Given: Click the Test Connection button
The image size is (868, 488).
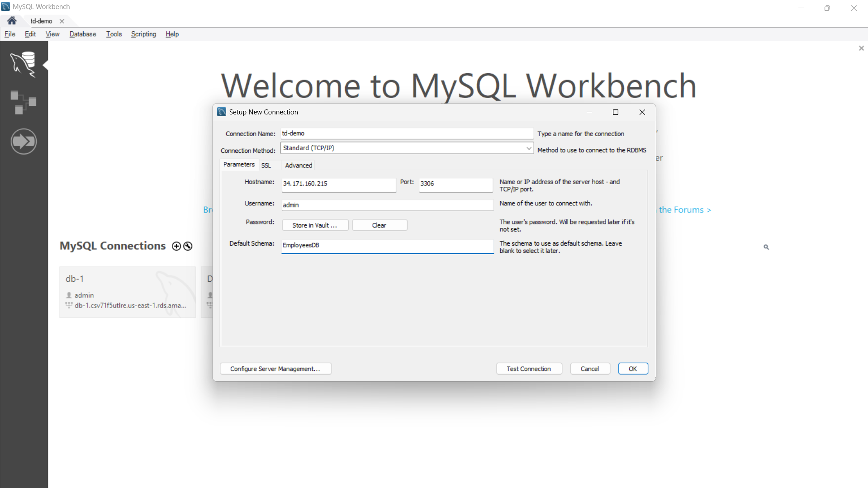Looking at the screenshot, I should pos(529,369).
